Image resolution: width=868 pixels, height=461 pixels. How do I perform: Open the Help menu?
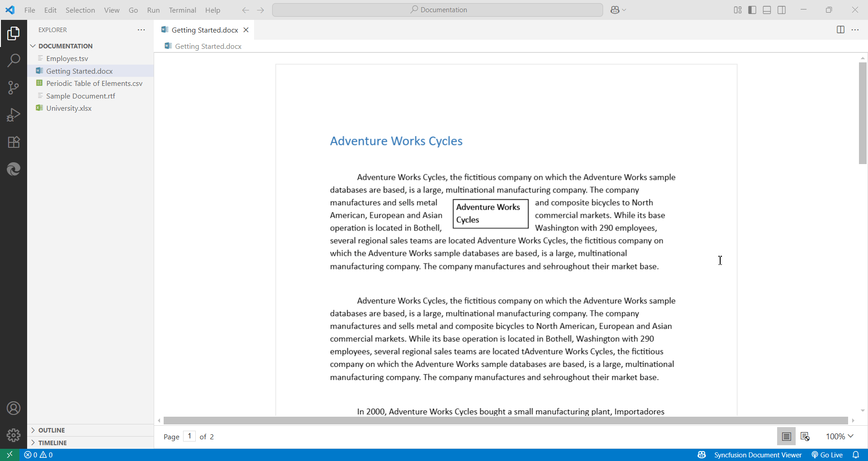click(x=212, y=10)
